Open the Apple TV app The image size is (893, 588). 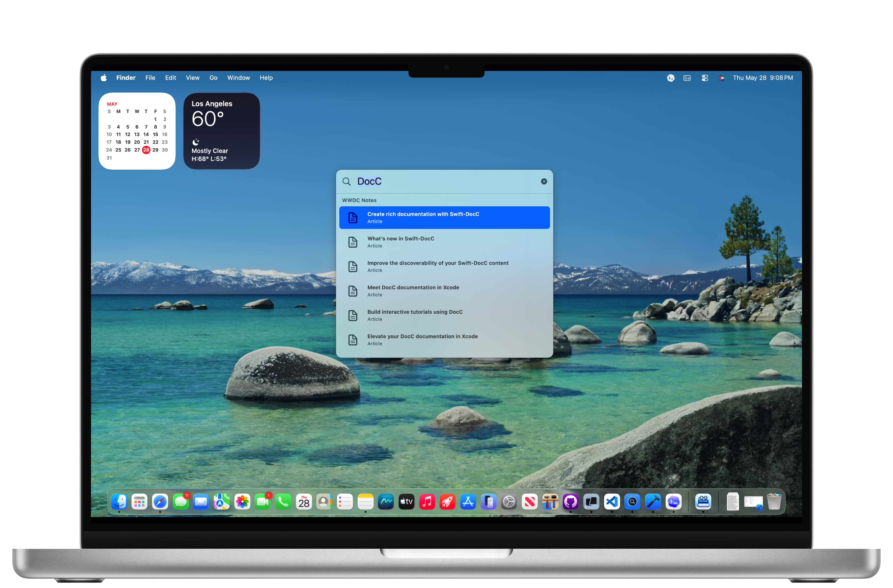[406, 501]
